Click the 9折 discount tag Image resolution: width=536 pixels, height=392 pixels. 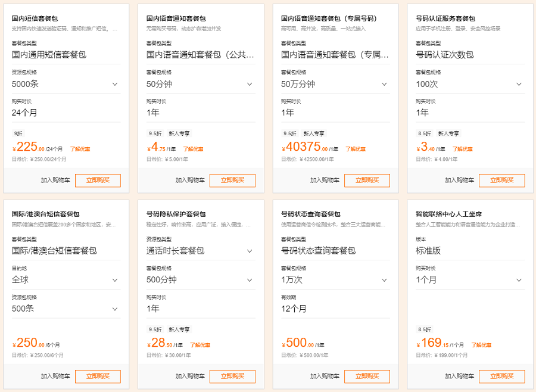18,133
